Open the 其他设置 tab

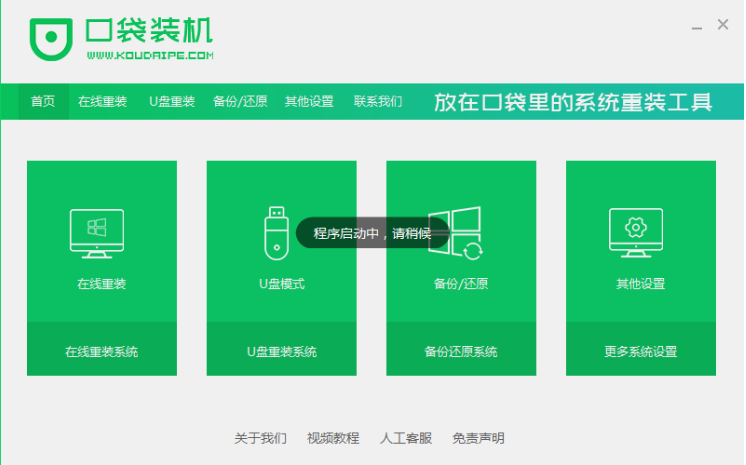pos(309,101)
